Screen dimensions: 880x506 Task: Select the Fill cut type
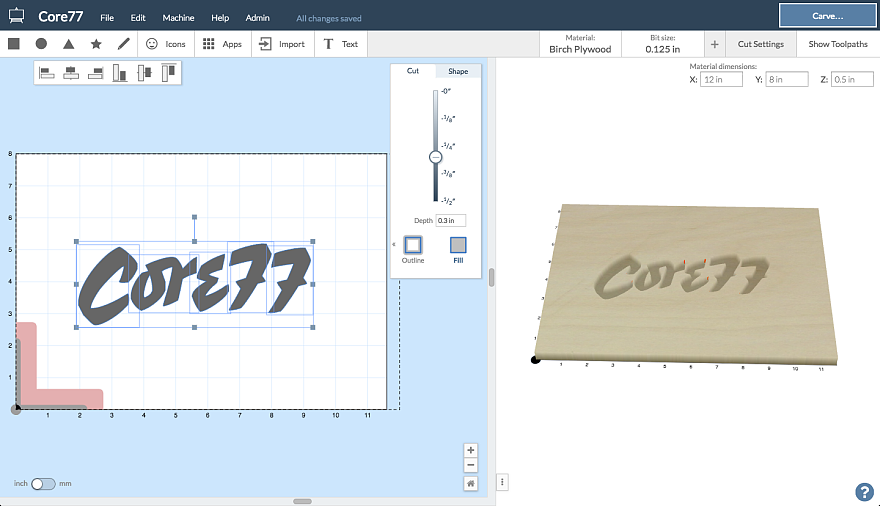tap(458, 245)
